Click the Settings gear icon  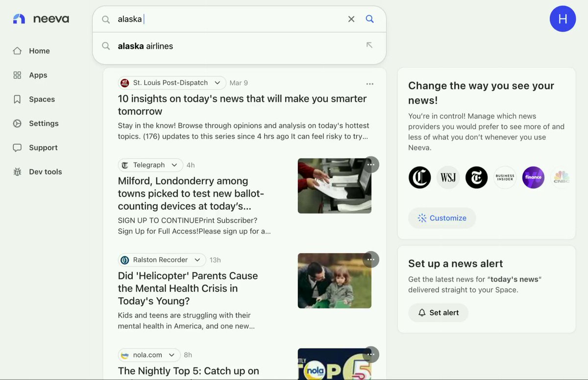coord(17,123)
